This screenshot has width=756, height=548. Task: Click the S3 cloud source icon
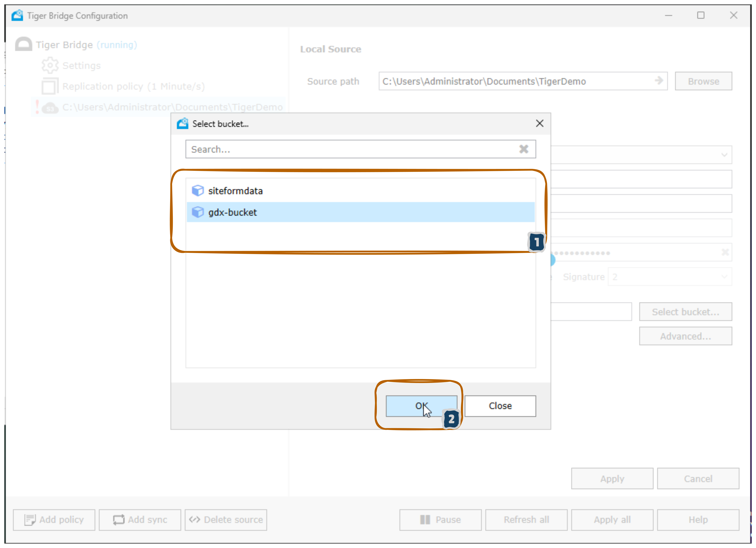coord(50,108)
